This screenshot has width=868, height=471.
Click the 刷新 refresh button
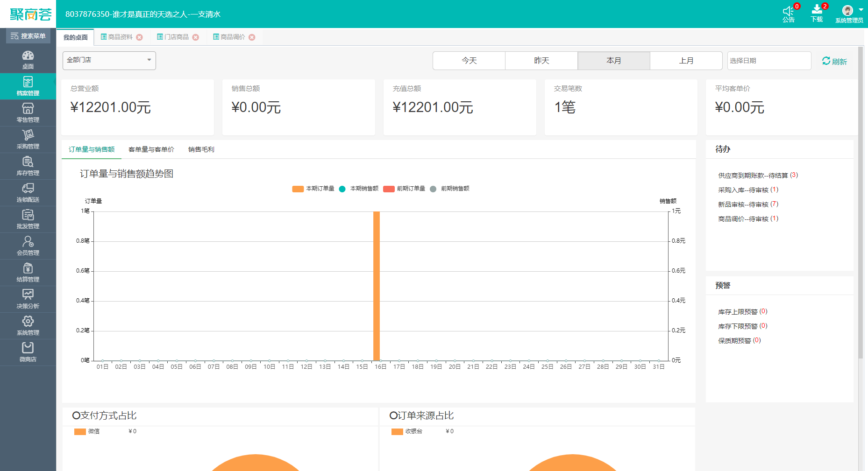834,61
